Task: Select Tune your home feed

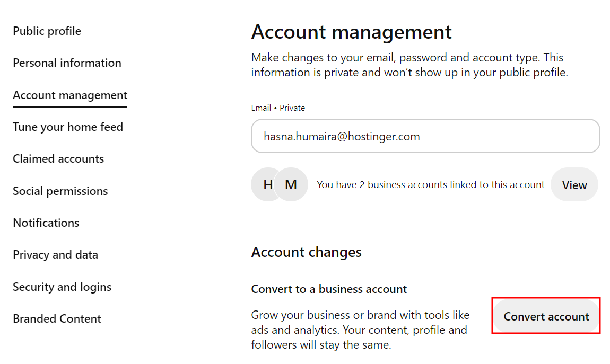Action: pos(68,127)
